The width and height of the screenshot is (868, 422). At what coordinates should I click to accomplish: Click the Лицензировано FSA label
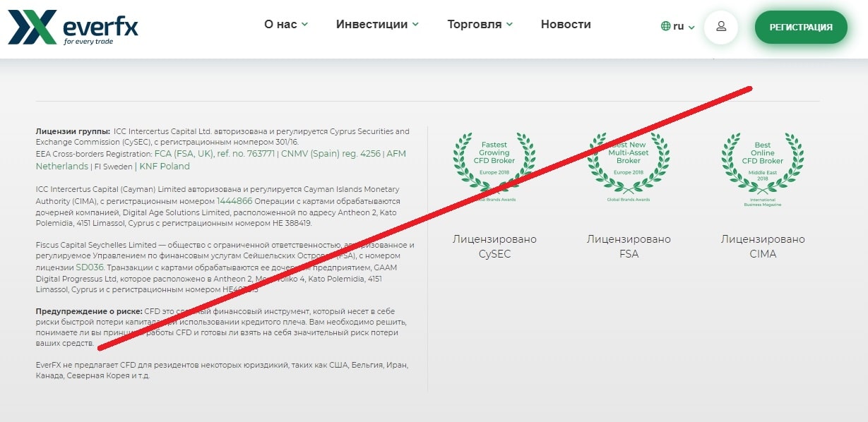pyautogui.click(x=629, y=246)
